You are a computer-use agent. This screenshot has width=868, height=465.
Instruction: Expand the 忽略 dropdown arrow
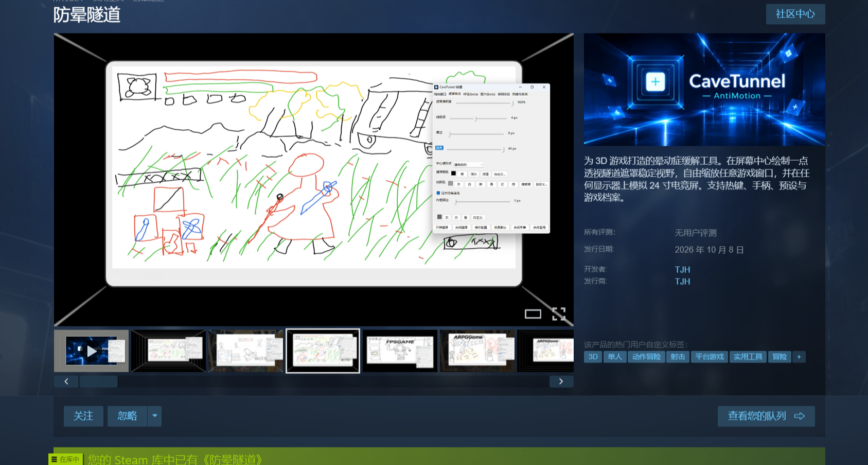pyautogui.click(x=154, y=416)
